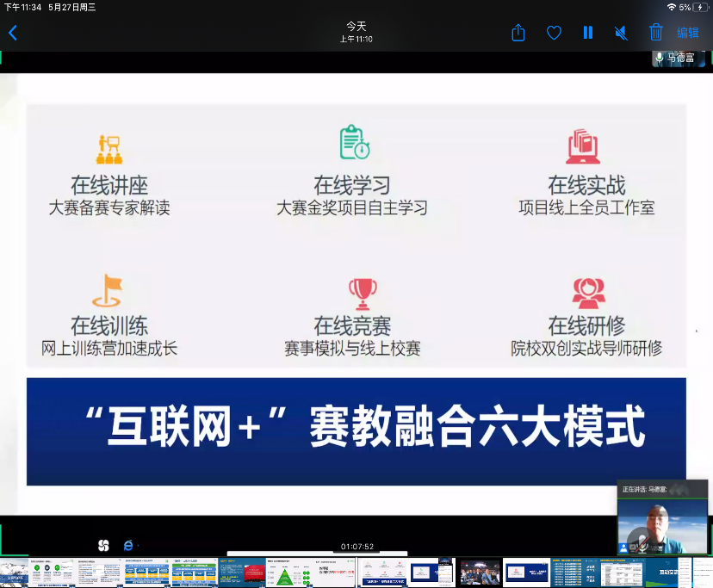713x588 pixels.
Task: Click the Internet Explorer icon in the recording
Action: pos(129,545)
